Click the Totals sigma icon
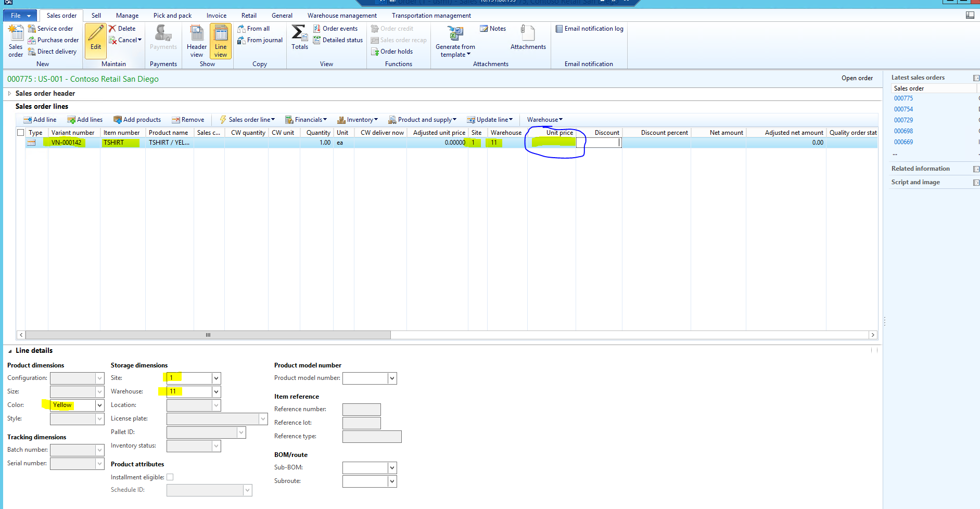The width and height of the screenshot is (980, 509). coord(299,33)
